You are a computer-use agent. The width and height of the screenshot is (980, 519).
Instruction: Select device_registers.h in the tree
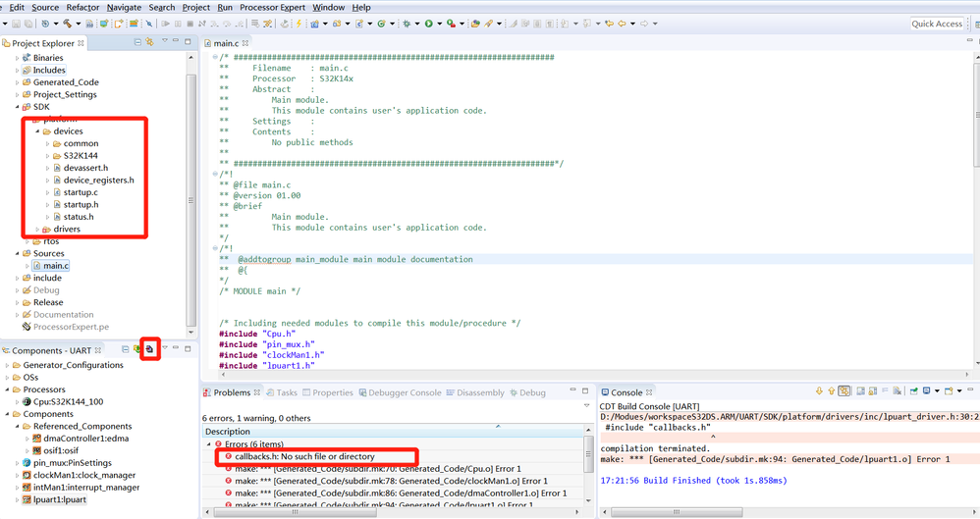(99, 180)
